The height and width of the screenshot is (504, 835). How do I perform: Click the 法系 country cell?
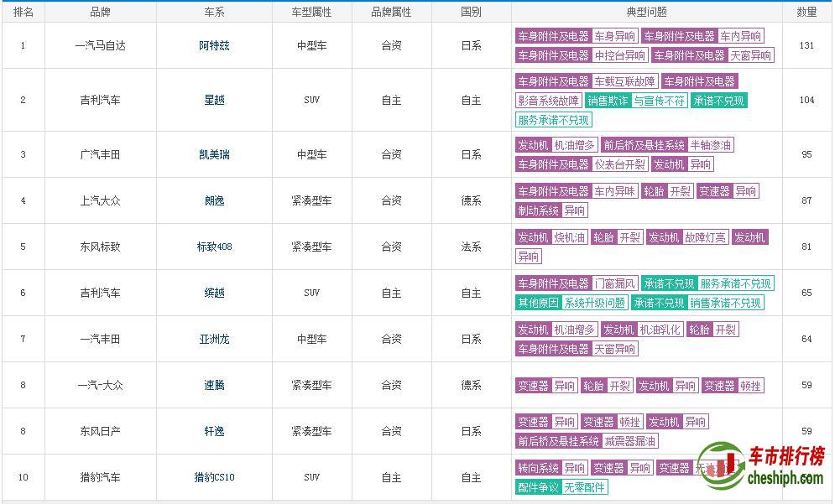coord(472,247)
